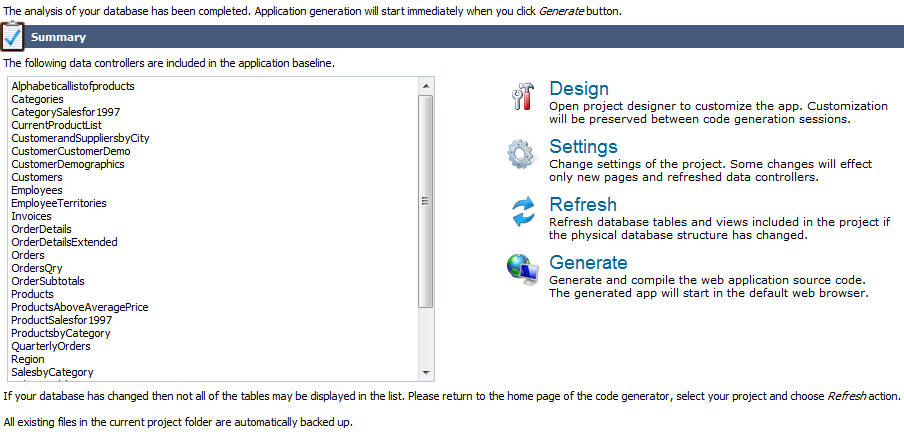Viewport: 904px width, 435px height.
Task: Select Categories in the controller list
Action: [x=37, y=99]
